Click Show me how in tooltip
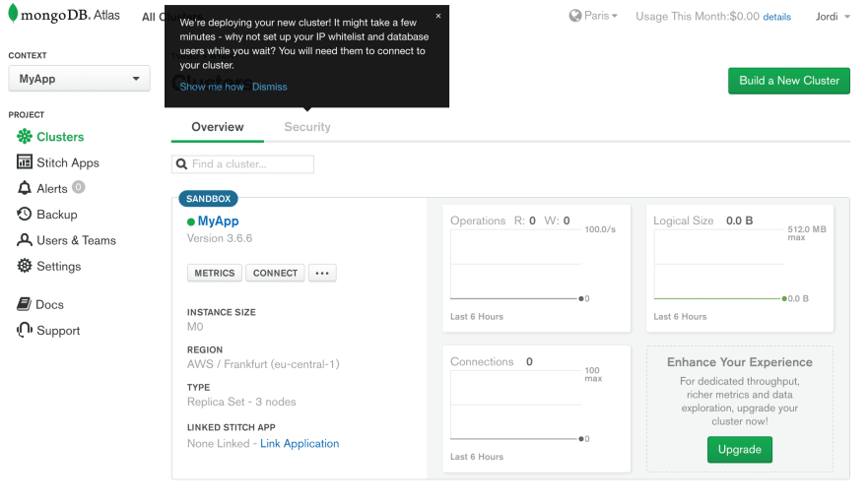867x504 pixels. [212, 87]
